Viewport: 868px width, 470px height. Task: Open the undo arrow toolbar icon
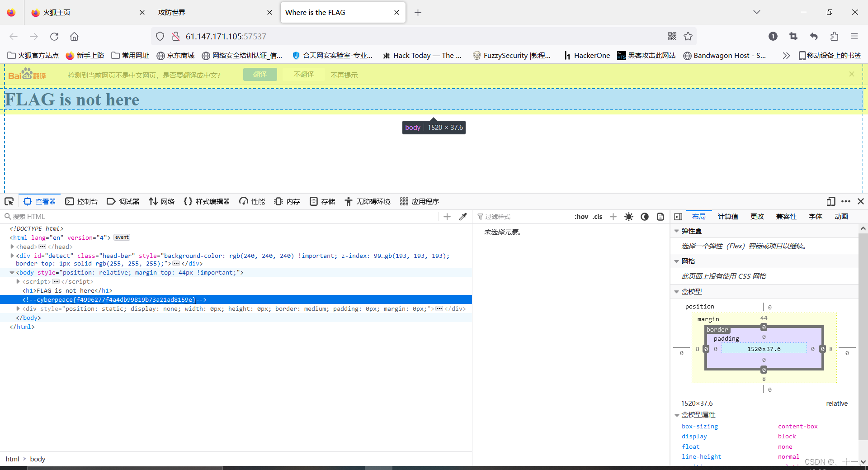point(814,36)
